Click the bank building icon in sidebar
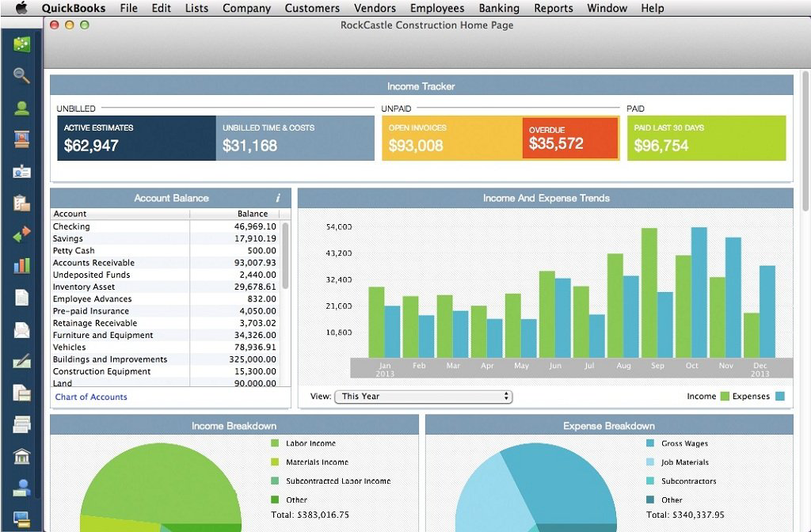This screenshot has height=532, width=811. tap(21, 457)
